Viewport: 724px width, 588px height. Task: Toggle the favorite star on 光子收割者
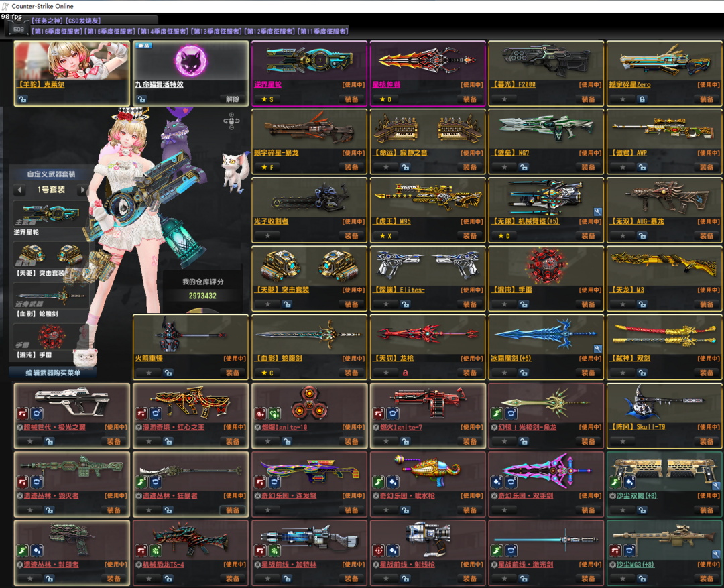[267, 235]
